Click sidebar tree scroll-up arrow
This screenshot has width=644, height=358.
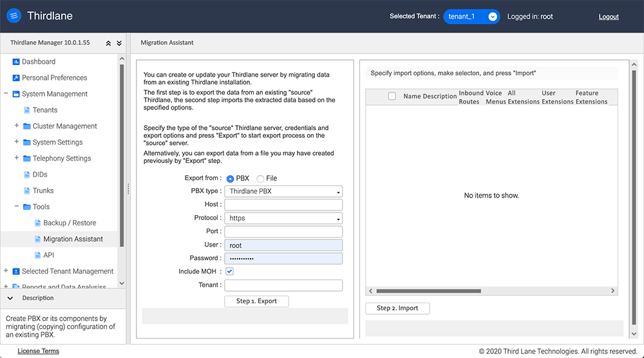point(122,59)
